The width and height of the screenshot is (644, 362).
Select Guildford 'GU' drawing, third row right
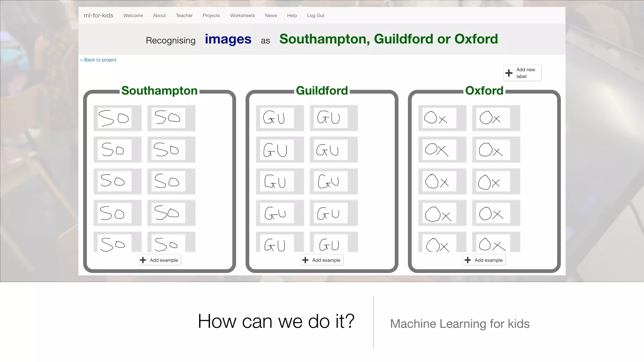coord(334,181)
